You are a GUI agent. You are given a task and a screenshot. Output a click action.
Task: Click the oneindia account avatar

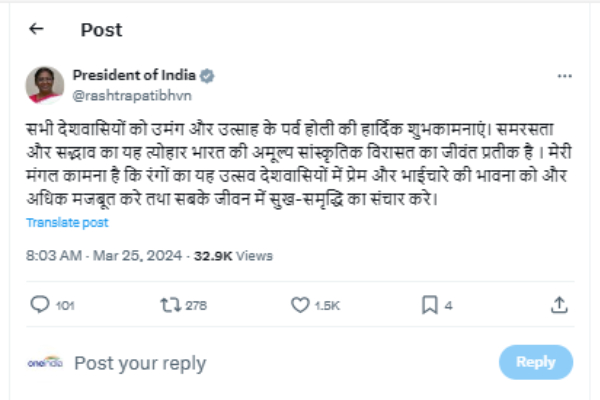[x=45, y=362]
